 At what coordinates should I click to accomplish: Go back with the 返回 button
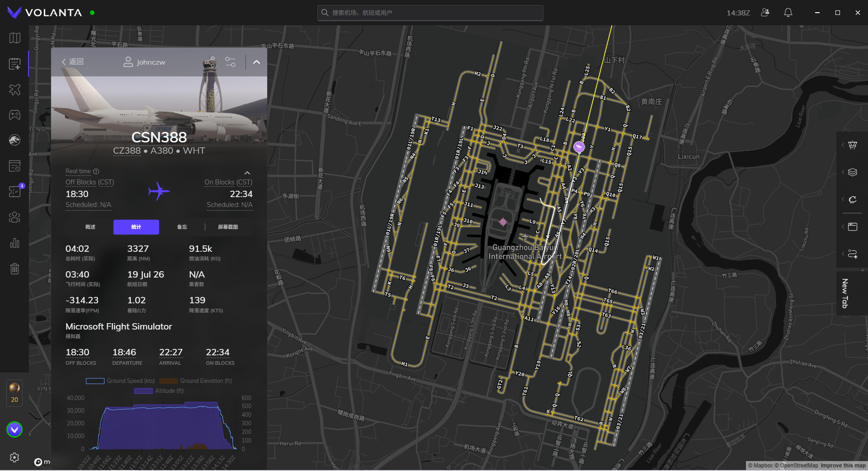73,62
